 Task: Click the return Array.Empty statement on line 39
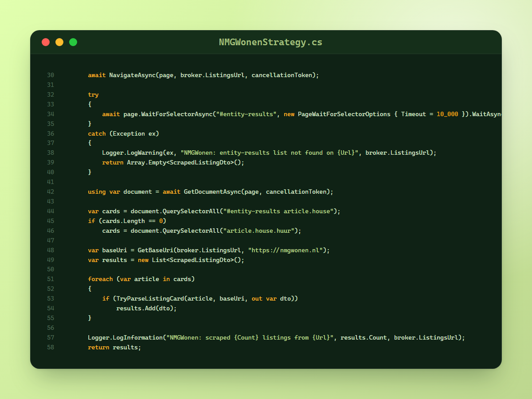pos(173,163)
